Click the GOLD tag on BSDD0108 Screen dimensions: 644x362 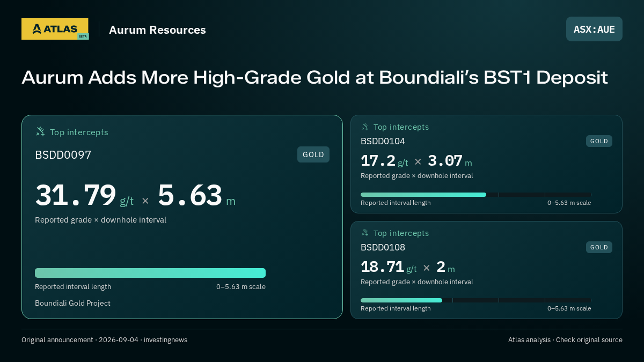[x=599, y=247]
